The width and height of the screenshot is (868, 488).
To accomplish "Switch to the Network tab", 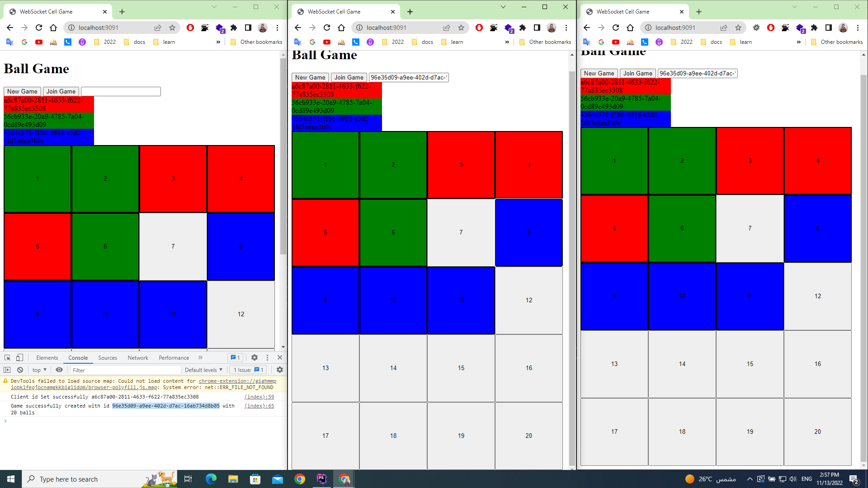I will (137, 357).
